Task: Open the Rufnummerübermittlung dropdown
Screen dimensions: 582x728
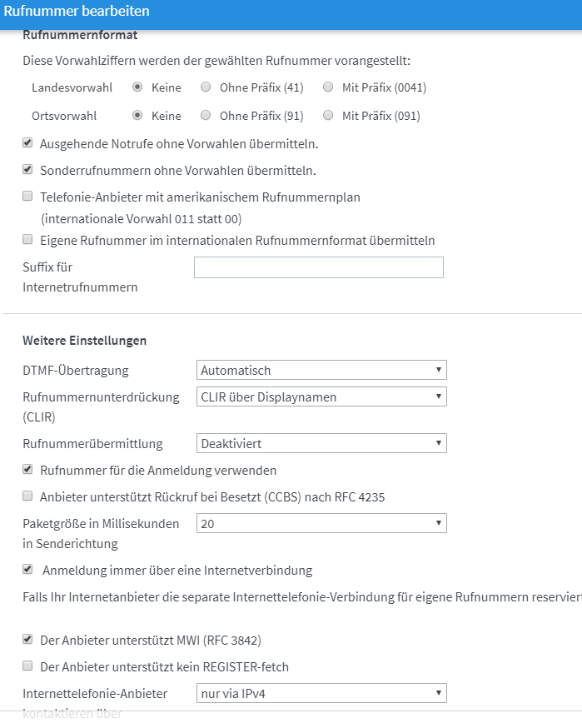Action: coord(322,444)
